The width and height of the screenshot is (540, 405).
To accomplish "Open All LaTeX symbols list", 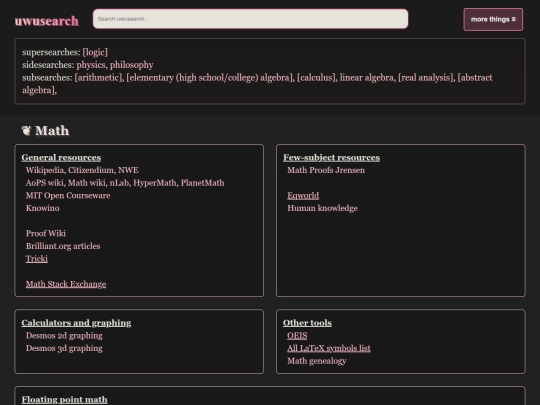I will point(329,348).
